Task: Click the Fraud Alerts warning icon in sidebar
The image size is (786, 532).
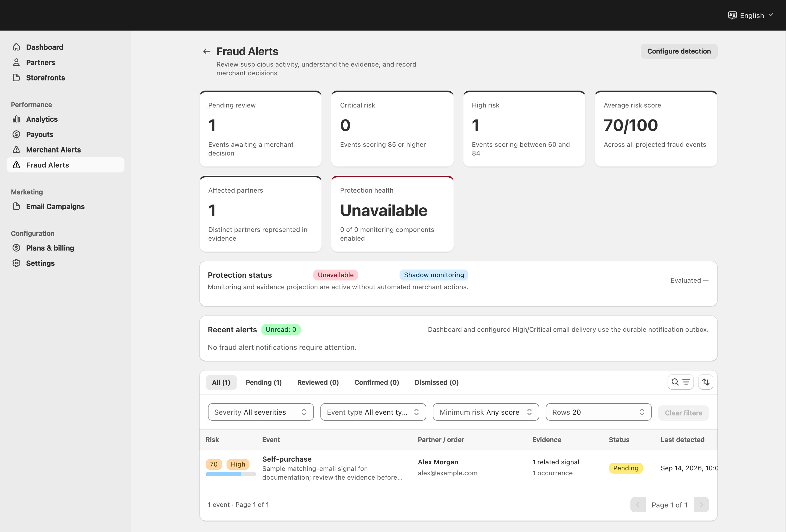Action: 16,165
